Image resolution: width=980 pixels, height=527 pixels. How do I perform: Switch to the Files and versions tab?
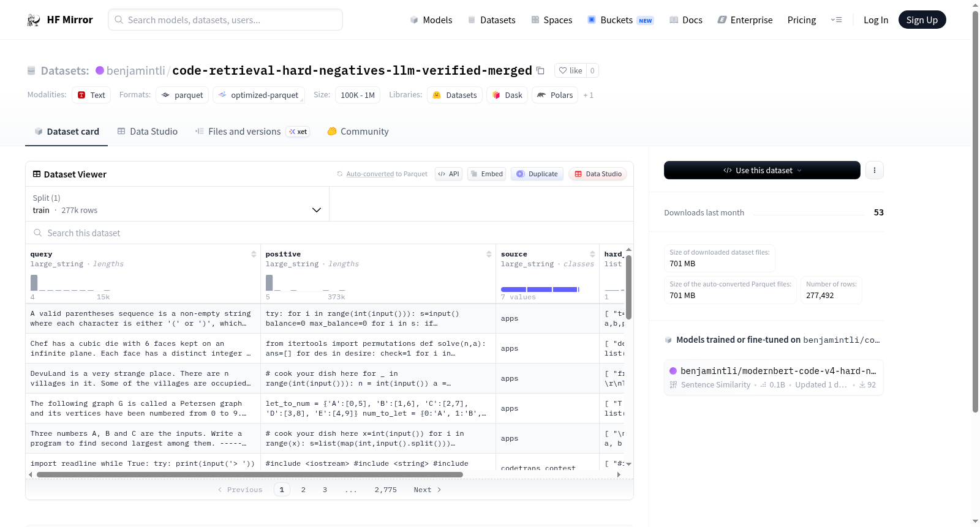252,131
